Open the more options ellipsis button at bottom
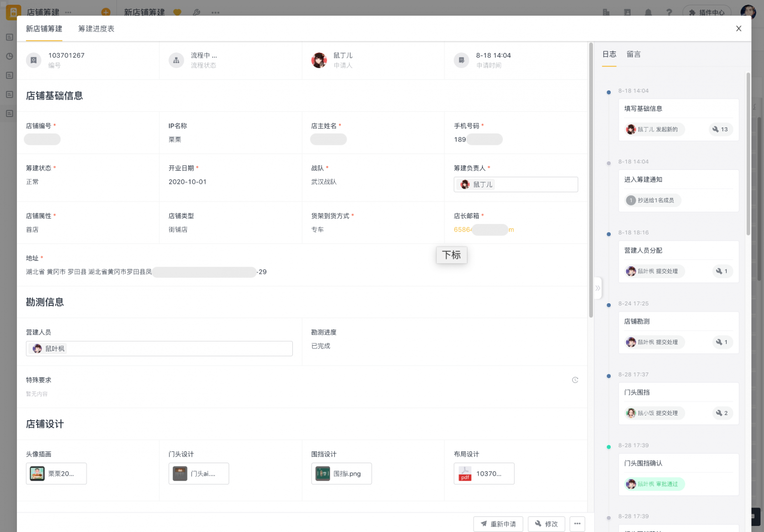 click(x=577, y=524)
